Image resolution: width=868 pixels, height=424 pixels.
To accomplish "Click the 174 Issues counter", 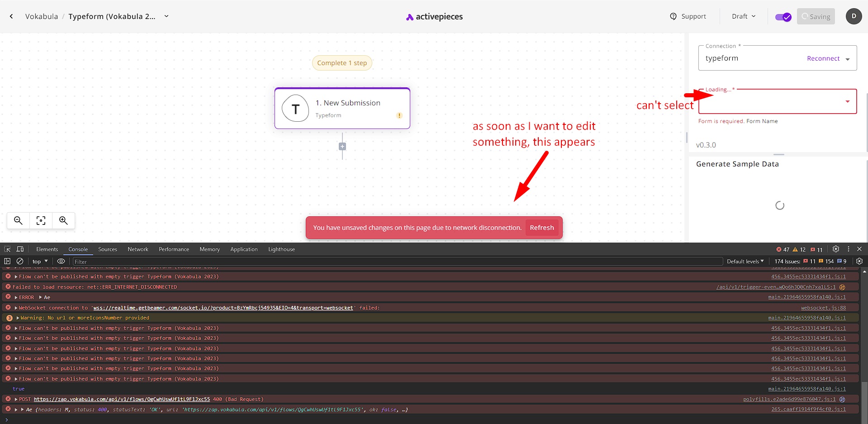I will (x=810, y=261).
